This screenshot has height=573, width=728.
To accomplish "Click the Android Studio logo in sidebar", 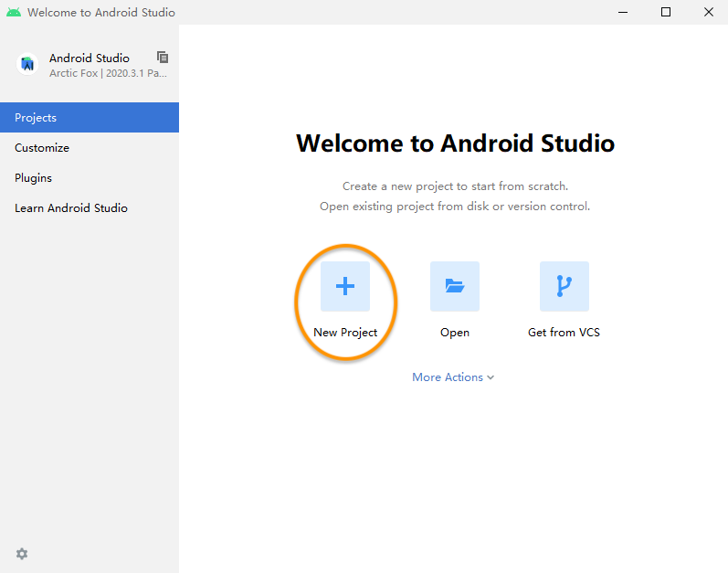I will pyautogui.click(x=27, y=64).
